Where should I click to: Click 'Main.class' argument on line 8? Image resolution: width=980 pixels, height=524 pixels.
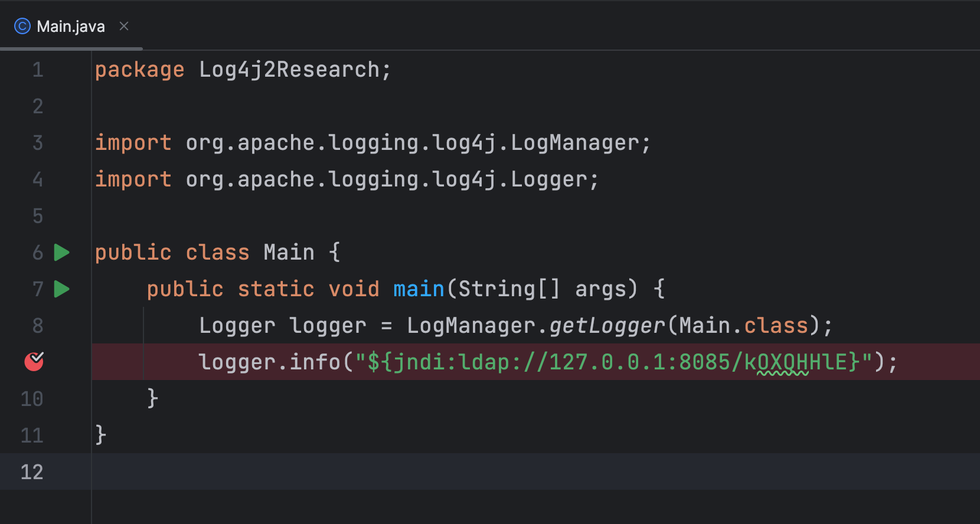pos(744,326)
